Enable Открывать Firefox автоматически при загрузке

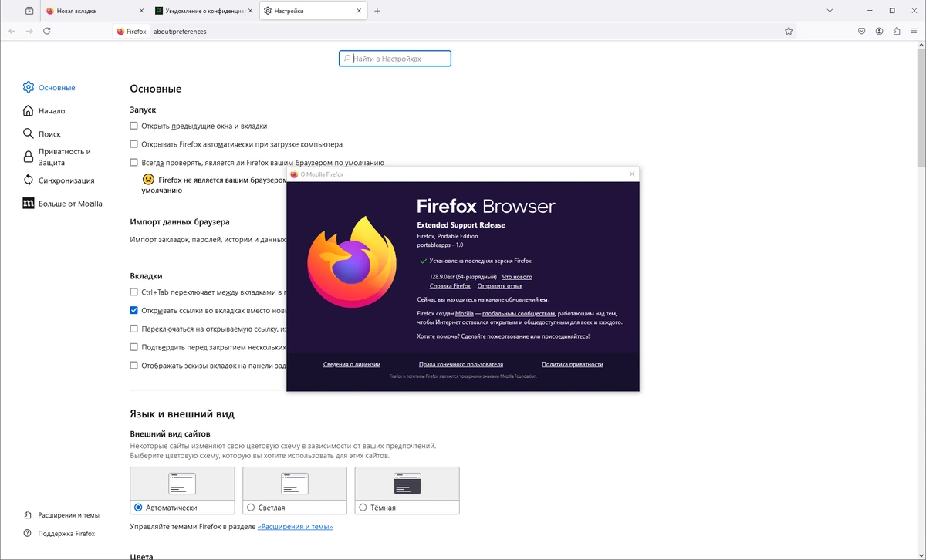tap(134, 144)
